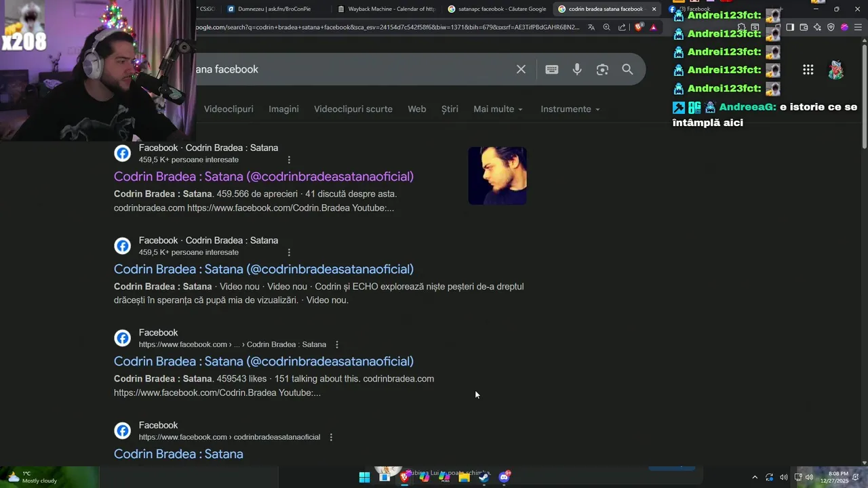The image size is (868, 488).
Task: Expand the Mai multe dropdown
Action: pyautogui.click(x=498, y=109)
